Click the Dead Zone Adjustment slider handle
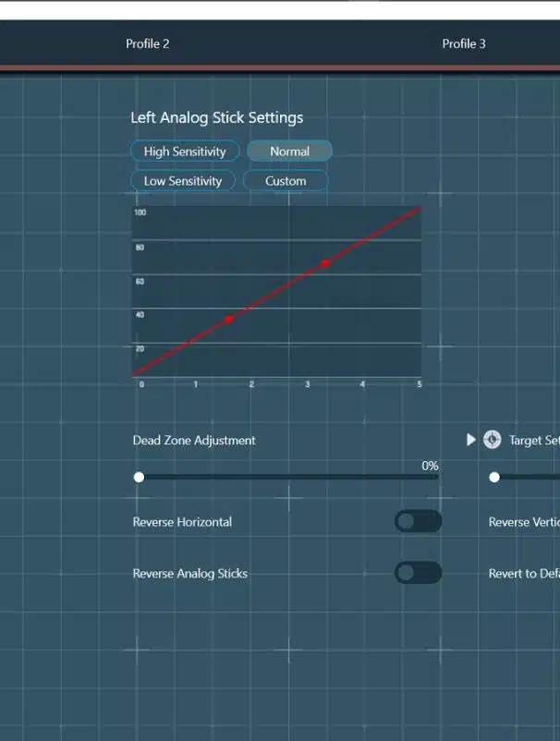560x741 pixels. [139, 477]
